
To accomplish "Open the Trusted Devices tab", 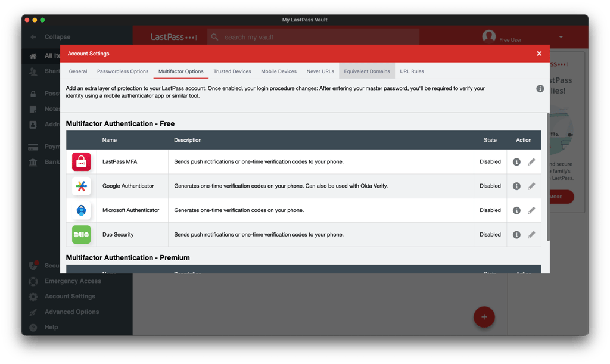I will [x=232, y=71].
